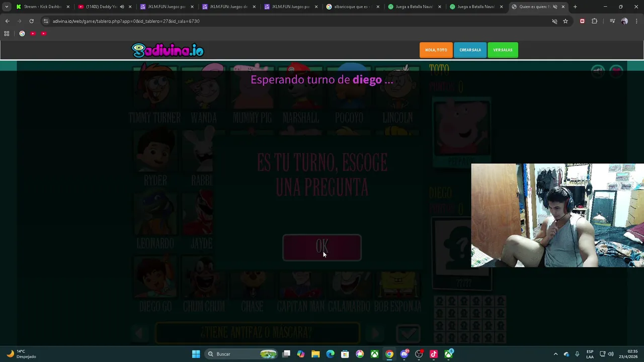Screen dimensions: 644x362
Task: Open the Windows Start menu
Action: point(196,354)
